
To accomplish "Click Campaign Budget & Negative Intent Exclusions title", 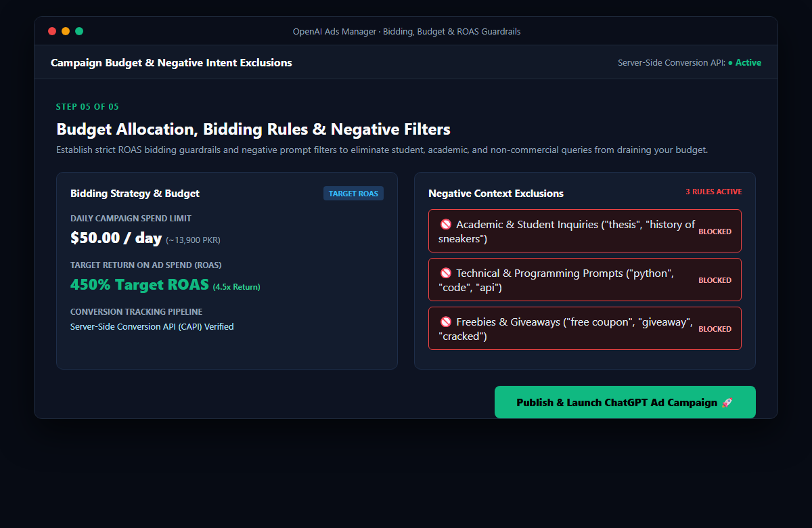I will 171,63.
